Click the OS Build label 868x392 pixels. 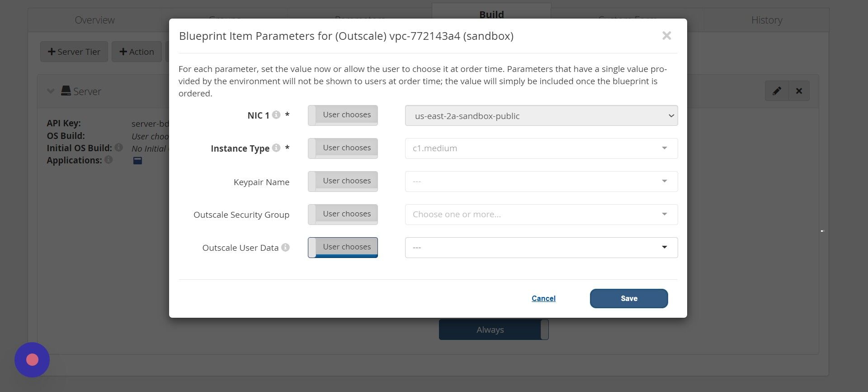tap(66, 136)
